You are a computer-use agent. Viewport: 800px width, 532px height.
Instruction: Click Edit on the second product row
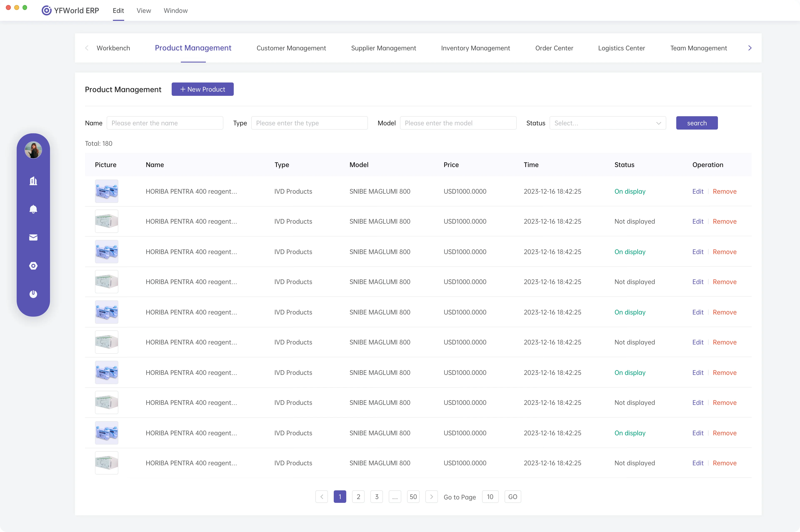697,222
